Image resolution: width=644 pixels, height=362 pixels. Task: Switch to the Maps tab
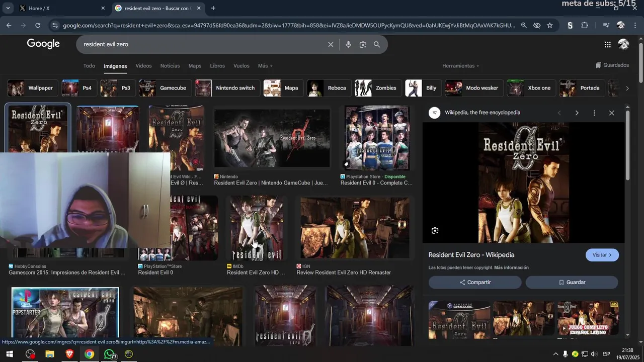[x=195, y=66]
